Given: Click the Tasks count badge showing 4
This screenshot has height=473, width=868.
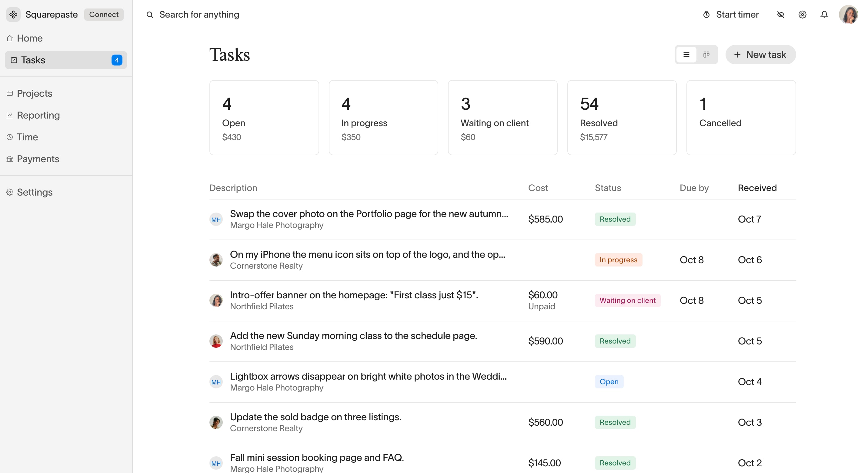Looking at the screenshot, I should pyautogui.click(x=117, y=60).
